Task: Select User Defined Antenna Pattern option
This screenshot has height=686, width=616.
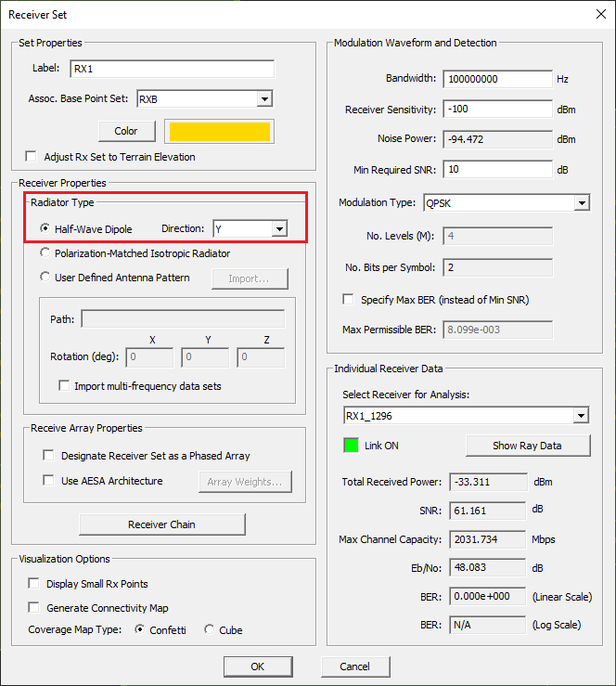Action: 45,277
